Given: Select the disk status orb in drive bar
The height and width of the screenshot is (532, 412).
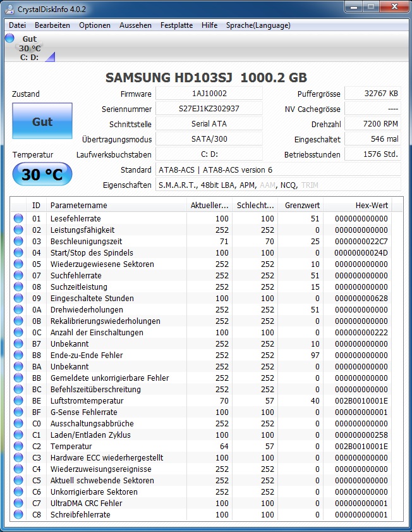Looking at the screenshot, I should (10, 38).
